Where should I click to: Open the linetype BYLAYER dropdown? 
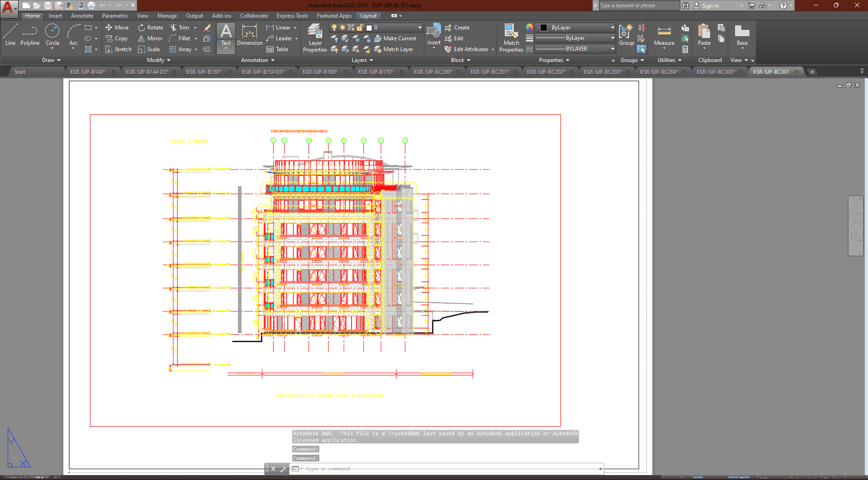575,49
